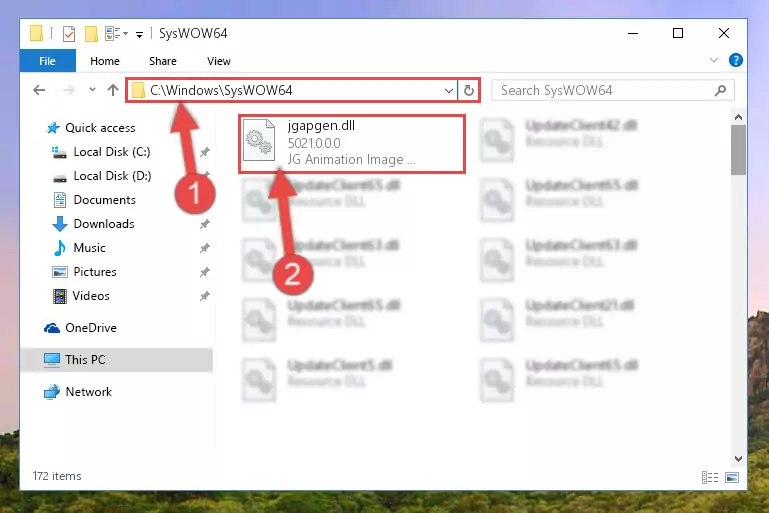Open Help with the blue question mark

pyautogui.click(x=735, y=60)
